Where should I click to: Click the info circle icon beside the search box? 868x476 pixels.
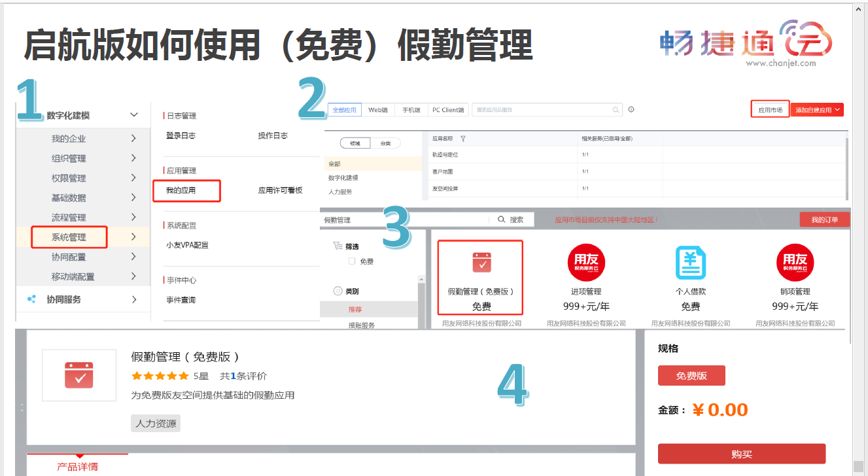(x=631, y=110)
